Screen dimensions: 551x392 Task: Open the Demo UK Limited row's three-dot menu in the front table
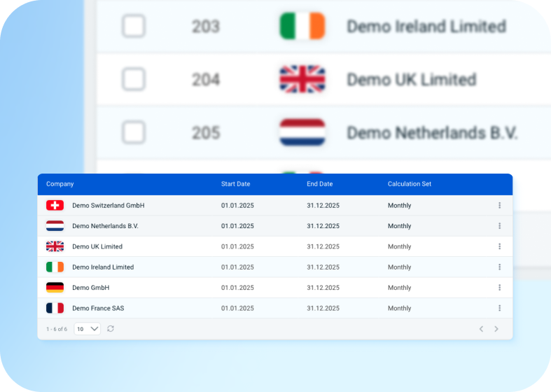click(499, 246)
